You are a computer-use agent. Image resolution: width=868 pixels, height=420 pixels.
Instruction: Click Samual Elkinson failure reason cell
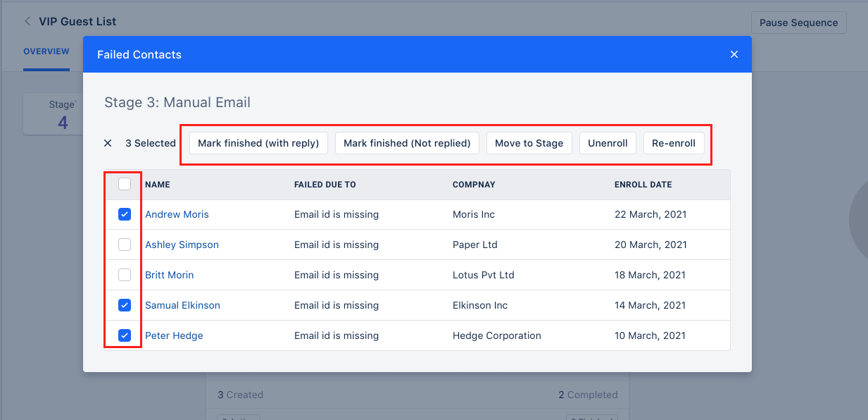[336, 305]
